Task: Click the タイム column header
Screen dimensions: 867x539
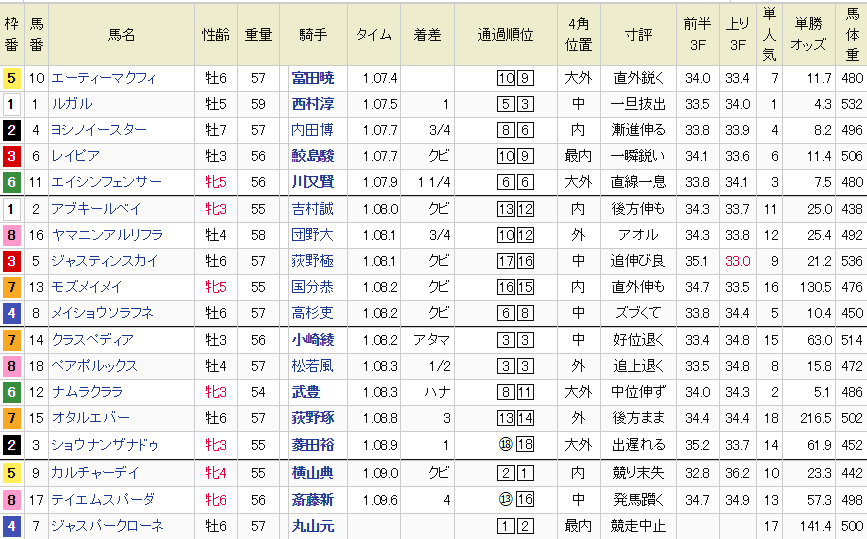Action: click(373, 34)
